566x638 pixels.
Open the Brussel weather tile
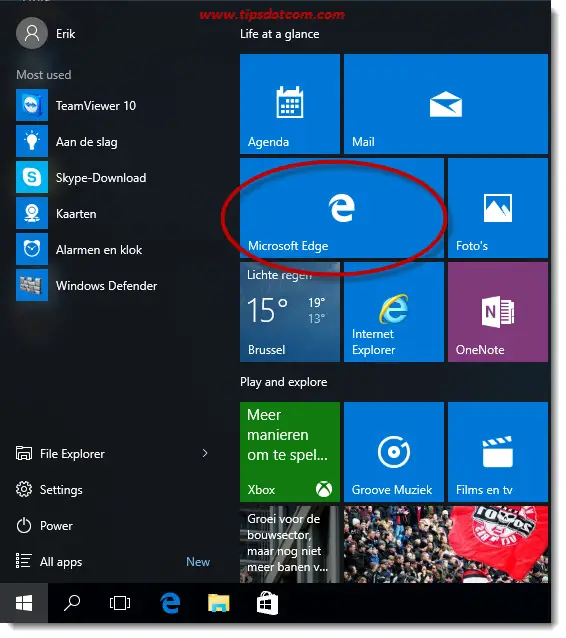click(x=290, y=312)
